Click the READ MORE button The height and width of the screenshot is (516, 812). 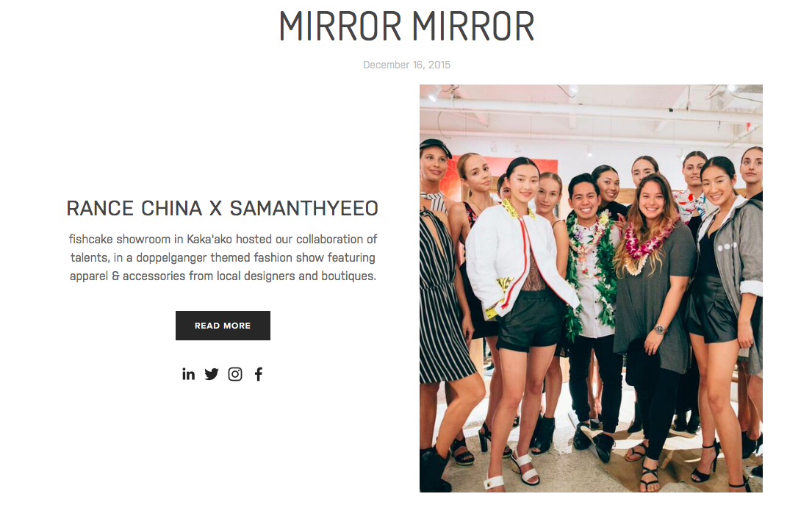(223, 326)
